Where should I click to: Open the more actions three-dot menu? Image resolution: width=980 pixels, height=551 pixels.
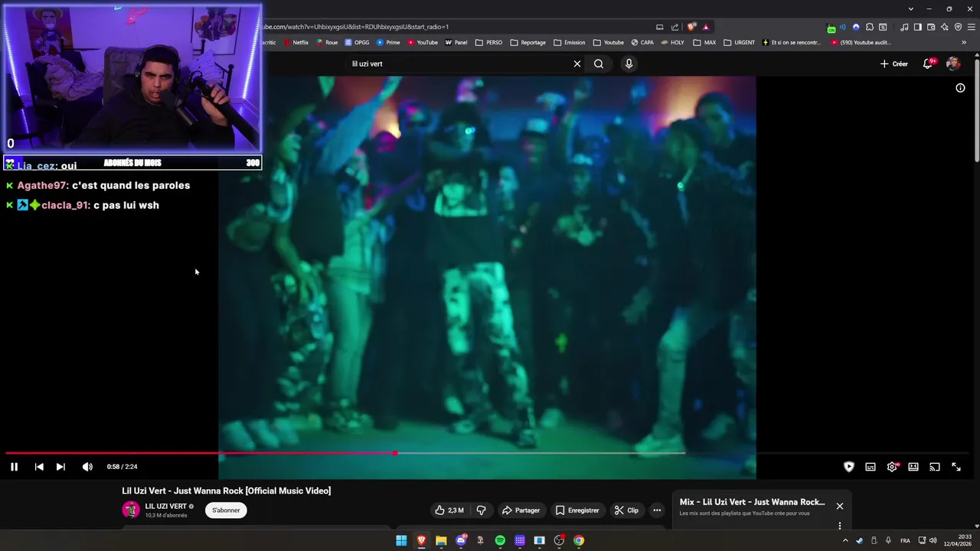pos(657,510)
